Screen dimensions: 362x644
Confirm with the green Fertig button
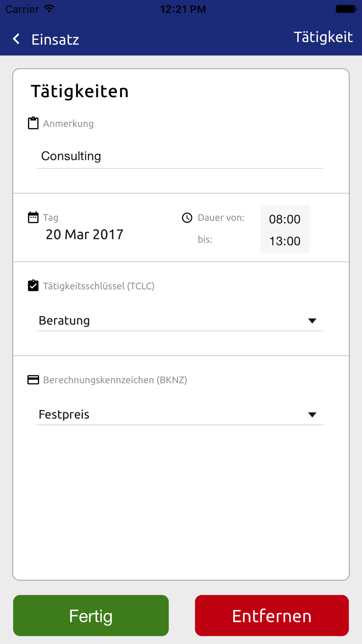(x=91, y=615)
